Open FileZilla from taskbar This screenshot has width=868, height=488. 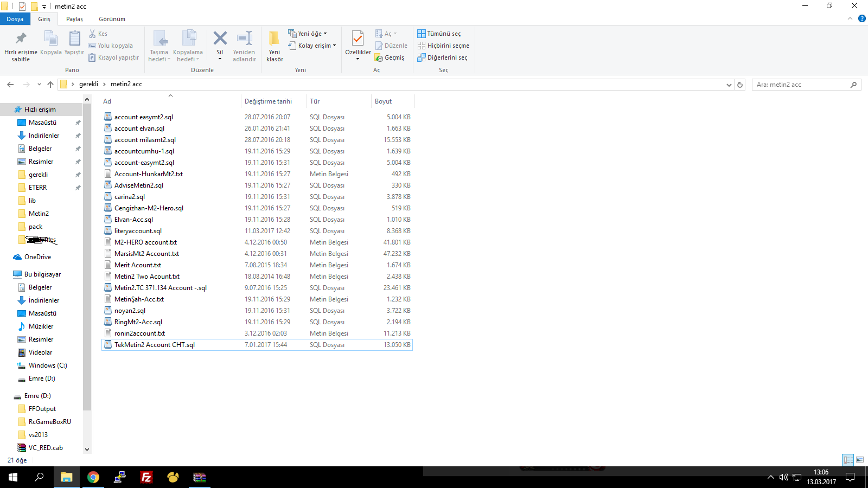(146, 477)
